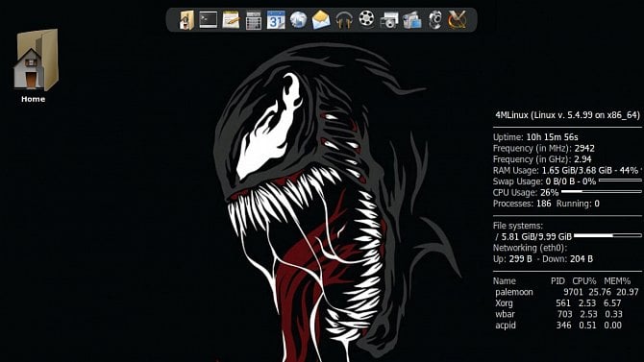Screen dimensions: 644x362
Task: Open the video camera multimedia icon
Action: tap(412, 20)
